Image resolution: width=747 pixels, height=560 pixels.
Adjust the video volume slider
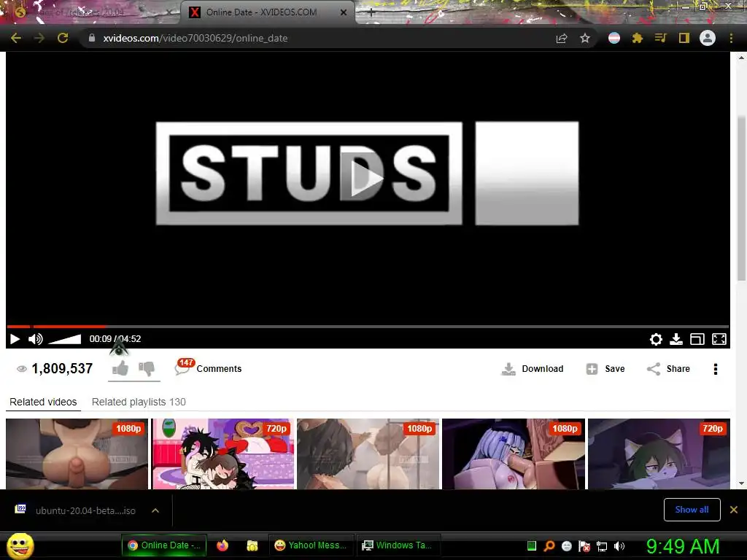point(65,339)
